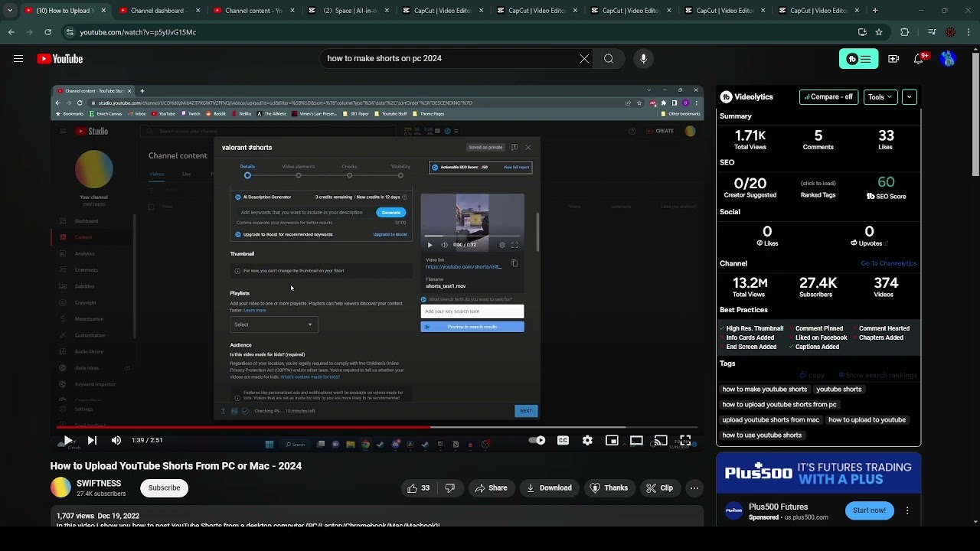Image resolution: width=980 pixels, height=551 pixels.
Task: Click Start now on Plus500 ad
Action: click(x=869, y=510)
